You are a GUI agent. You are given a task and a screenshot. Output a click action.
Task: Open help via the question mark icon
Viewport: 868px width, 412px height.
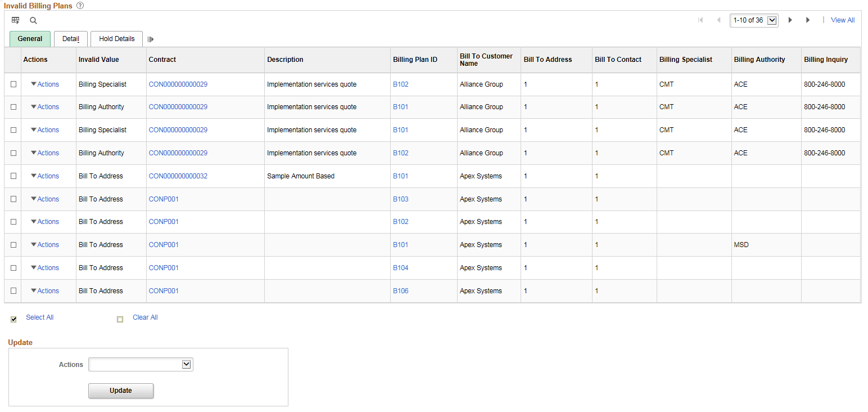(x=80, y=6)
